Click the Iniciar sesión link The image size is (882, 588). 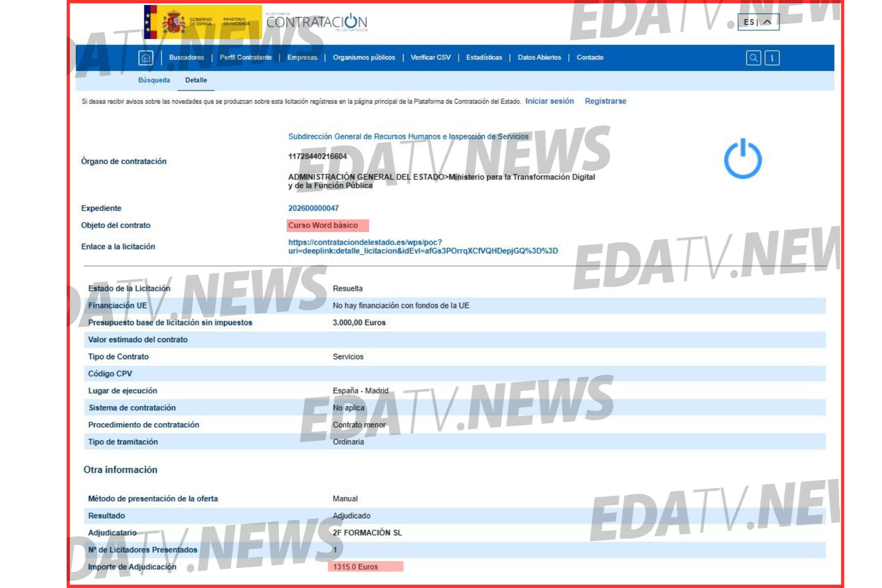click(x=549, y=101)
